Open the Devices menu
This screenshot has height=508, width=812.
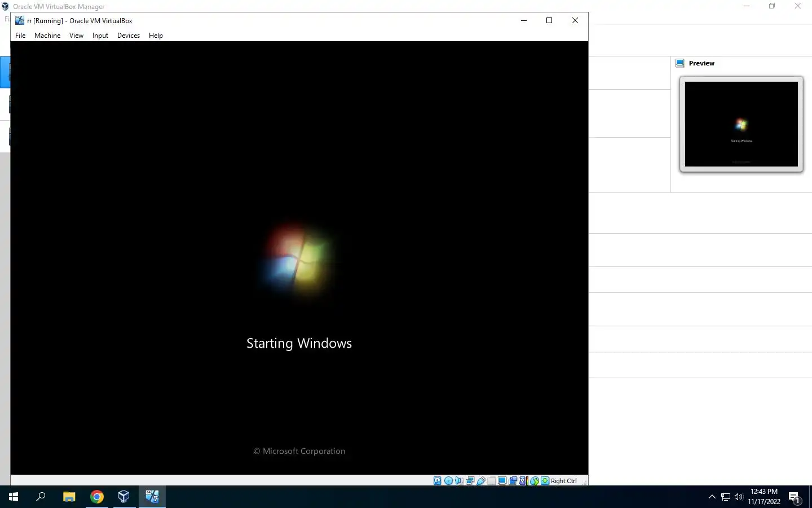[x=129, y=35]
